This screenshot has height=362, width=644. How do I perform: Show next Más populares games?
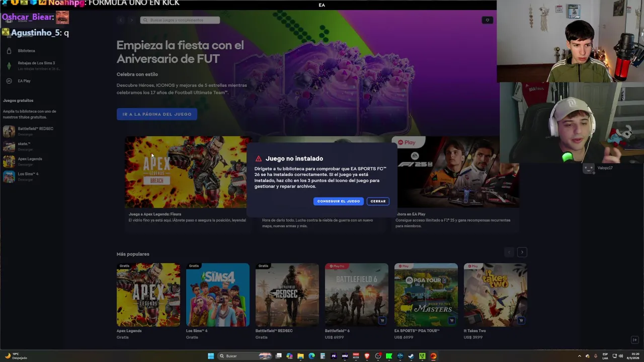(522, 252)
